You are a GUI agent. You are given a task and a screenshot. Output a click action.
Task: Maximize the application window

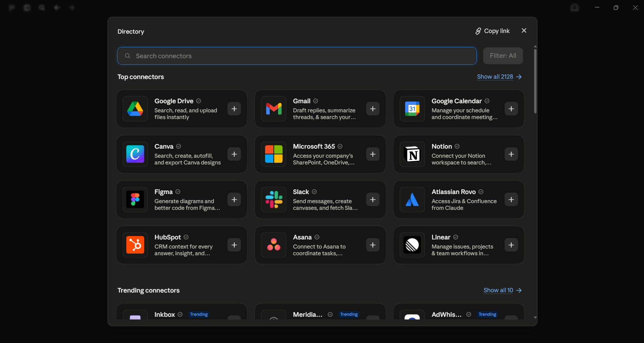616,7
